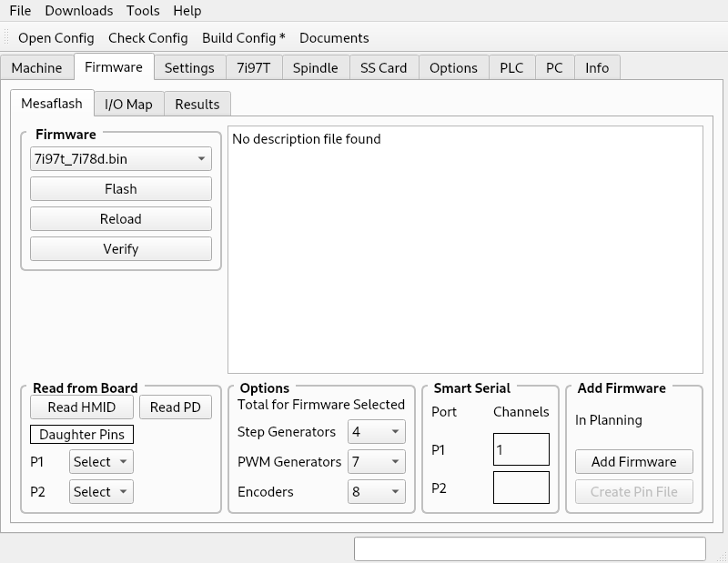The image size is (728, 563).
Task: Switch to the Spindle tab
Action: [315, 68]
